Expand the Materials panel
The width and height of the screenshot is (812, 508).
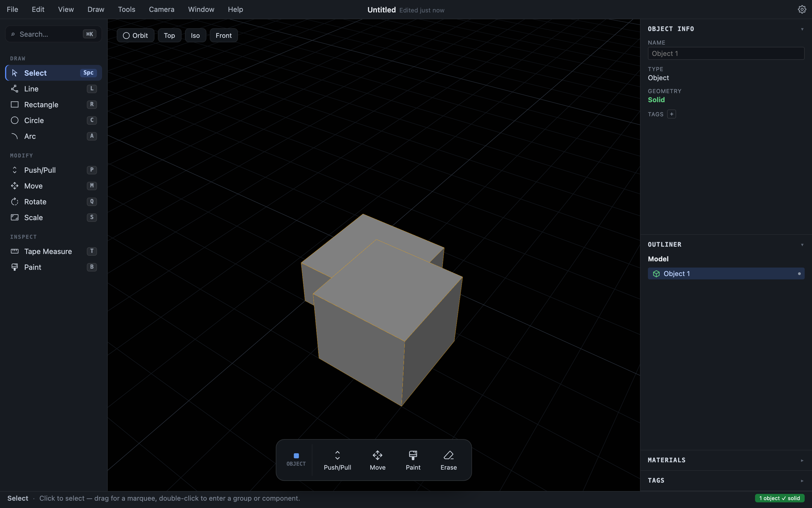tap(802, 461)
